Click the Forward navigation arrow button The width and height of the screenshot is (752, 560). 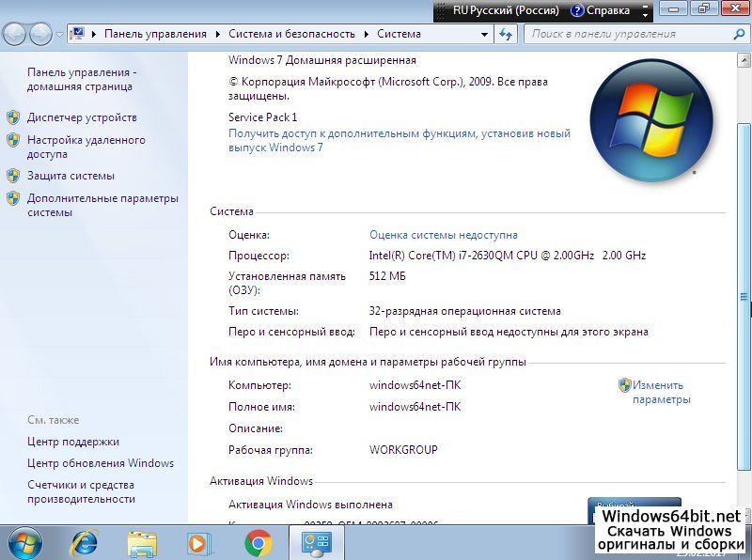click(x=40, y=35)
